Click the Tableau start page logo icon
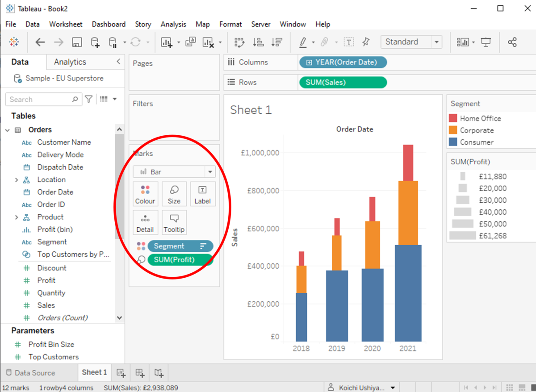Viewport: 536px width, 392px height. point(14,42)
